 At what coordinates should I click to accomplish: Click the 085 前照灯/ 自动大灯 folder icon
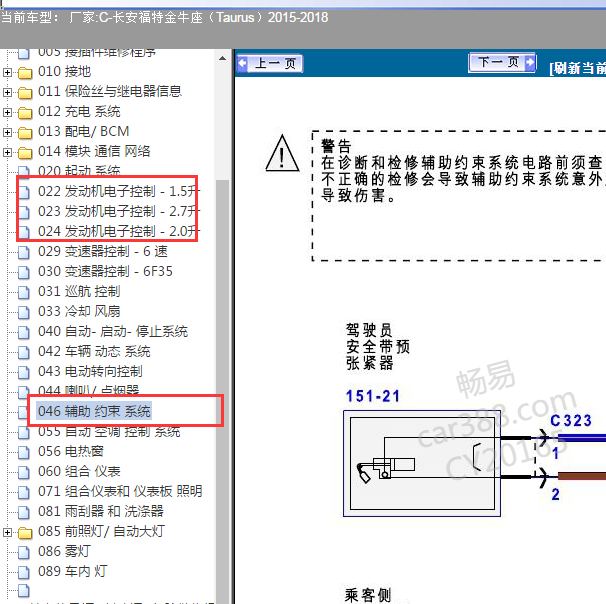pos(25,533)
